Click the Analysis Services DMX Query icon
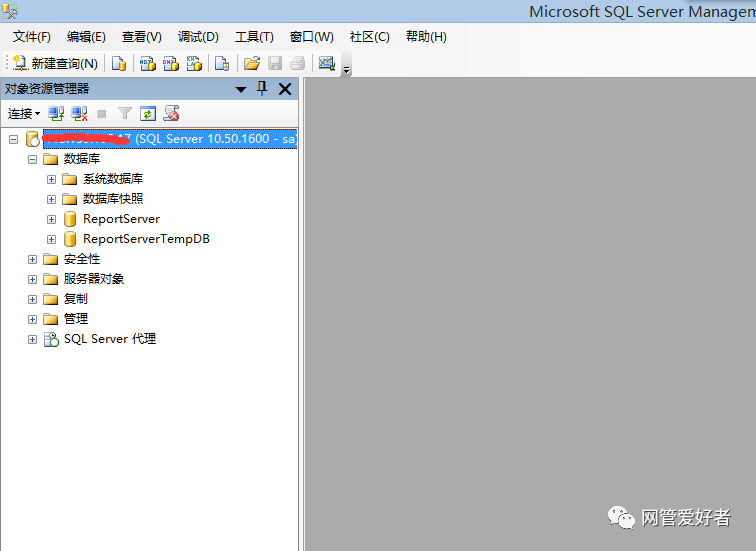This screenshot has height=551, width=756. point(171,63)
